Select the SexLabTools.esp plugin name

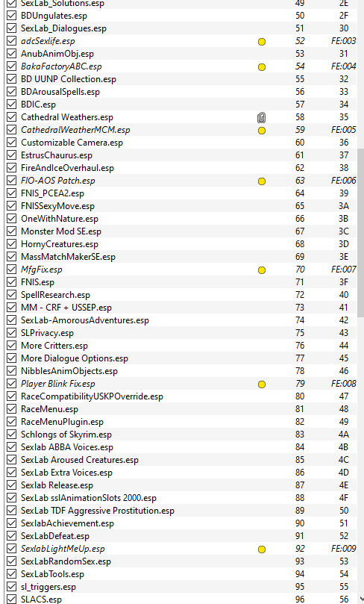(x=52, y=574)
